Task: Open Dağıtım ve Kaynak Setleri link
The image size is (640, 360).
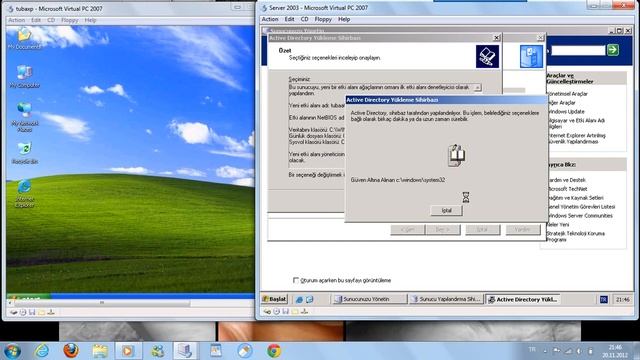Action: pos(576,198)
